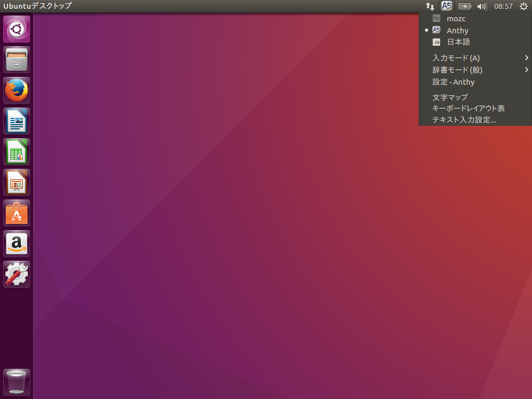Open Ubuntu Dash search launcher
This screenshot has height=399, width=532.
pos(17,29)
